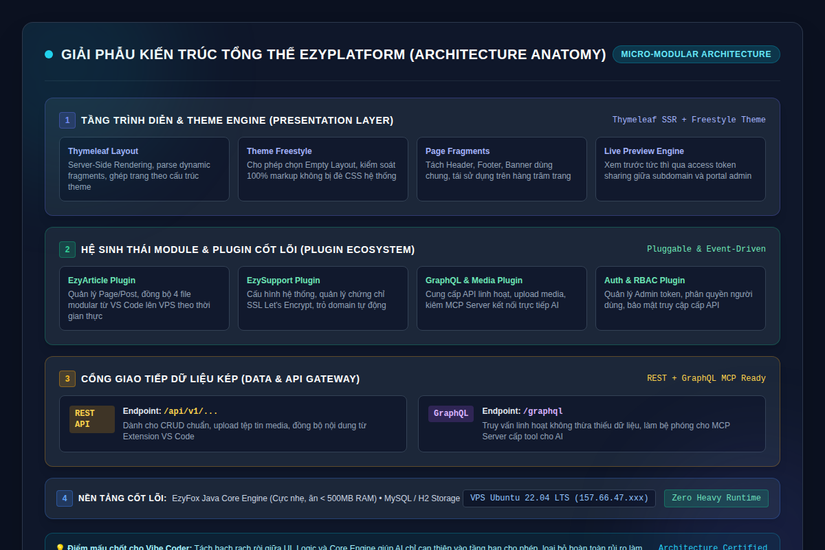Click the VPS Ubuntu 22.04 LTS tag
The width and height of the screenshot is (825, 550).
[x=559, y=498]
